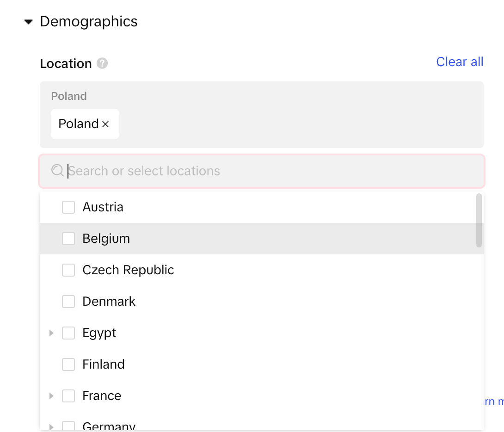504x432 pixels.
Task: Expand the Egypt sub-locations
Action: pos(51,333)
